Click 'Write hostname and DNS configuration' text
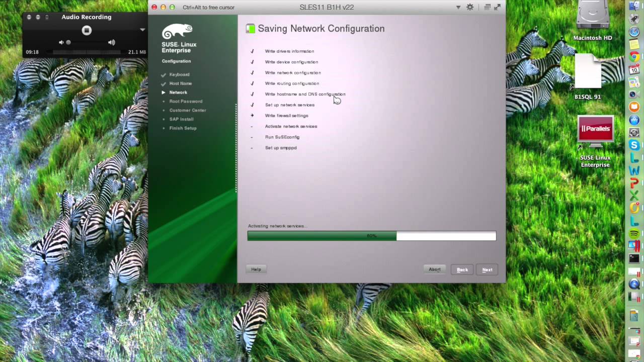This screenshot has width=644, height=362. (305, 94)
